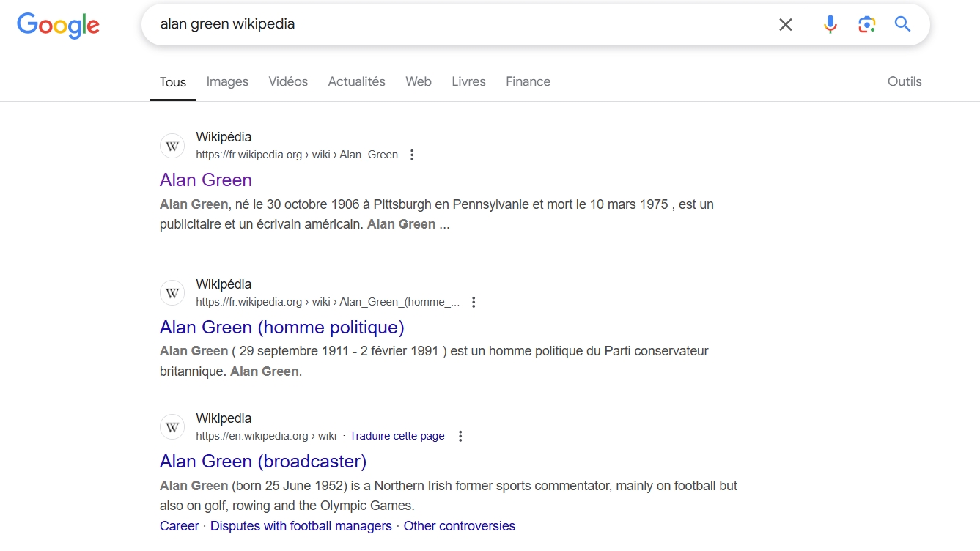Click the 'Wikipédia' site name above Alan_Green URL
Screen dimensions: 980x551
[x=224, y=137]
